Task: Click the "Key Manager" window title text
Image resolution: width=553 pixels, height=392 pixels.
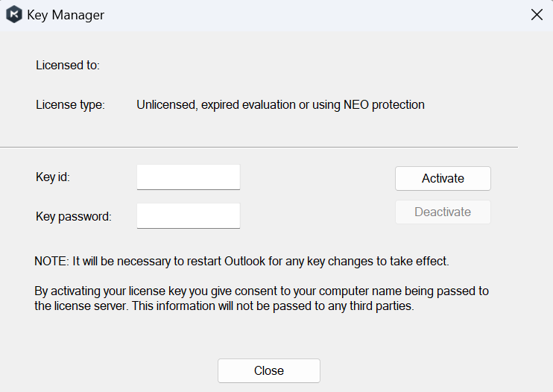Action: [x=66, y=15]
